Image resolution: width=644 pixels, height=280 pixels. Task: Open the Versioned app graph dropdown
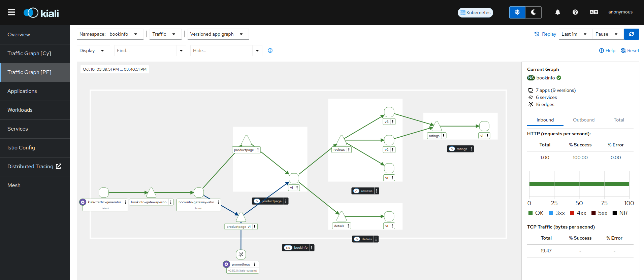point(218,34)
